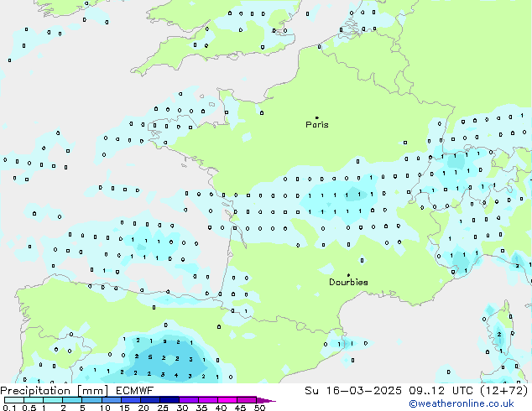Viewport: 532px width, 411px height.
Task: Click the '45' legend scale label
Action: (x=240, y=408)
